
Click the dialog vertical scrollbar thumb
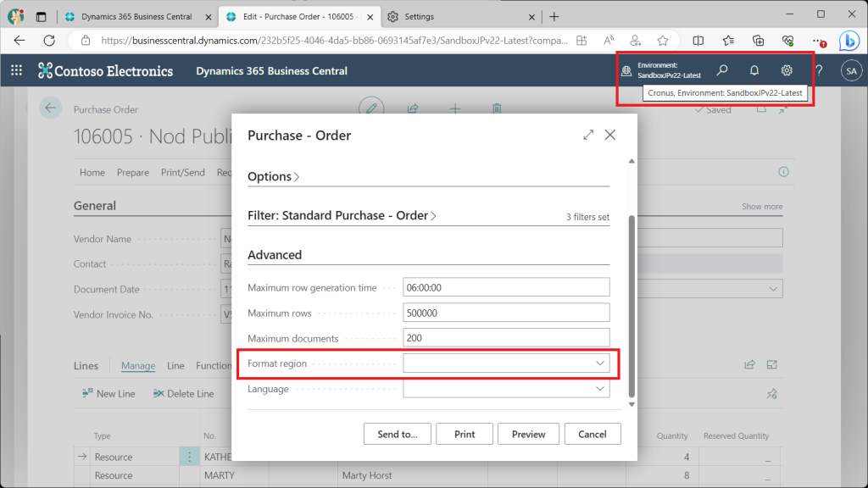point(632,306)
